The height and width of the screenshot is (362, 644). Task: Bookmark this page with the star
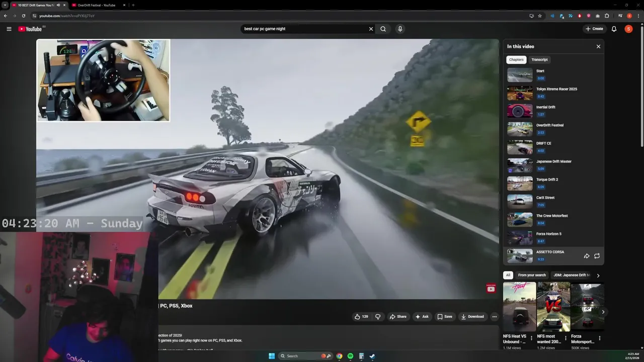pos(540,16)
